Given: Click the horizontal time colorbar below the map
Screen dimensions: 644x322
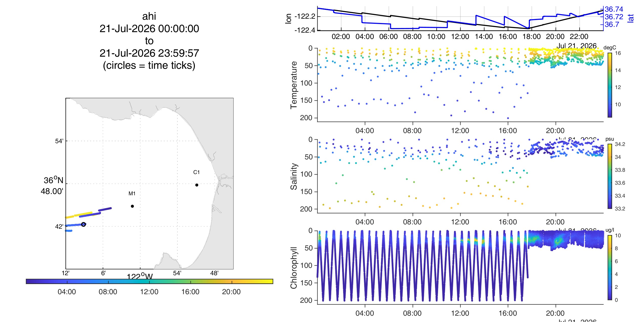Looking at the screenshot, I should coord(150,281).
